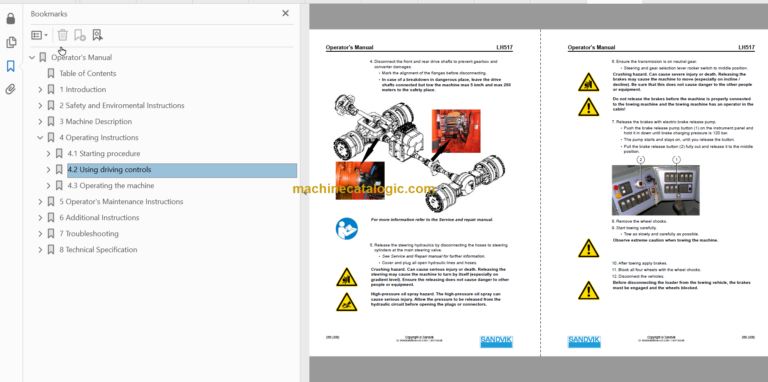Click the 'LH517' header on left page
The height and width of the screenshot is (382, 768).
click(x=504, y=48)
